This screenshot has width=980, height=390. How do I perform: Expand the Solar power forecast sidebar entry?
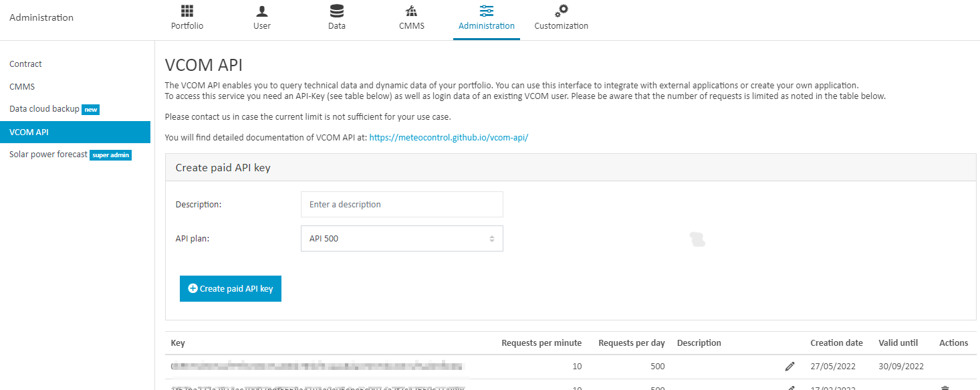[48, 154]
